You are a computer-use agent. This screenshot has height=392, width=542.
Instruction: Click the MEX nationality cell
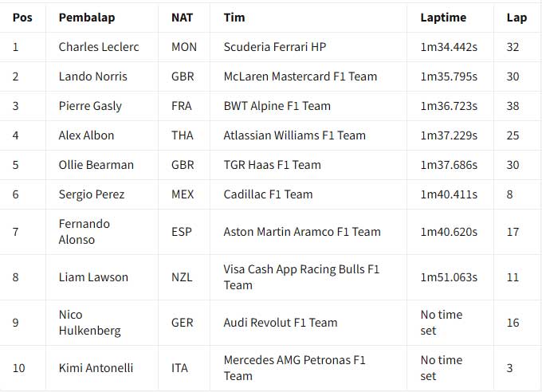pyautogui.click(x=183, y=194)
